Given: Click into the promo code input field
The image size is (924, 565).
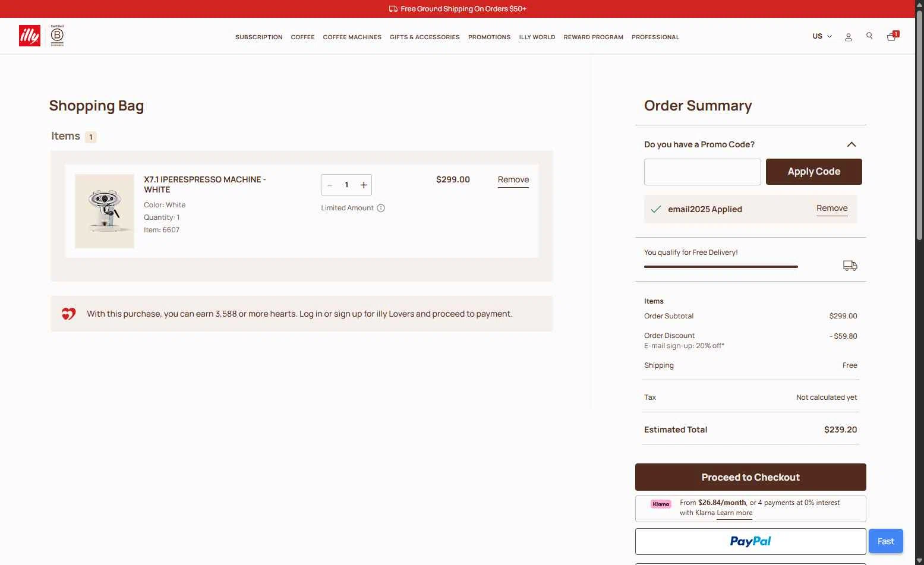Looking at the screenshot, I should click(x=702, y=172).
